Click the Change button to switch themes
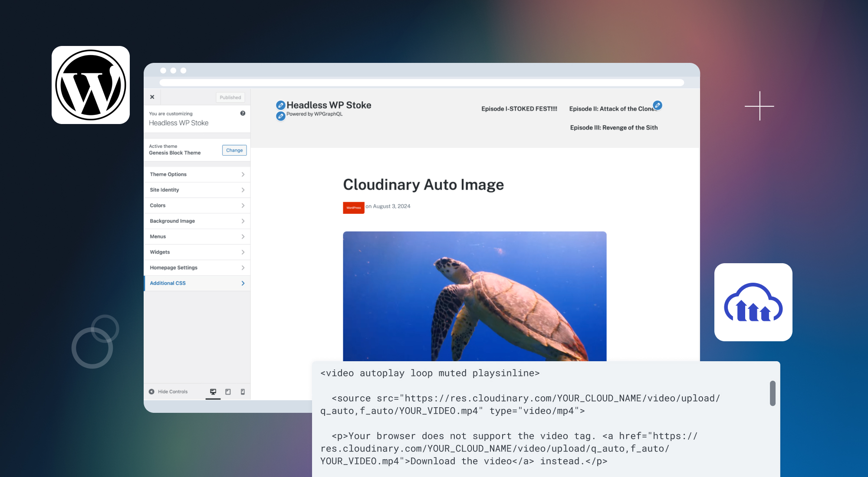 pos(234,150)
